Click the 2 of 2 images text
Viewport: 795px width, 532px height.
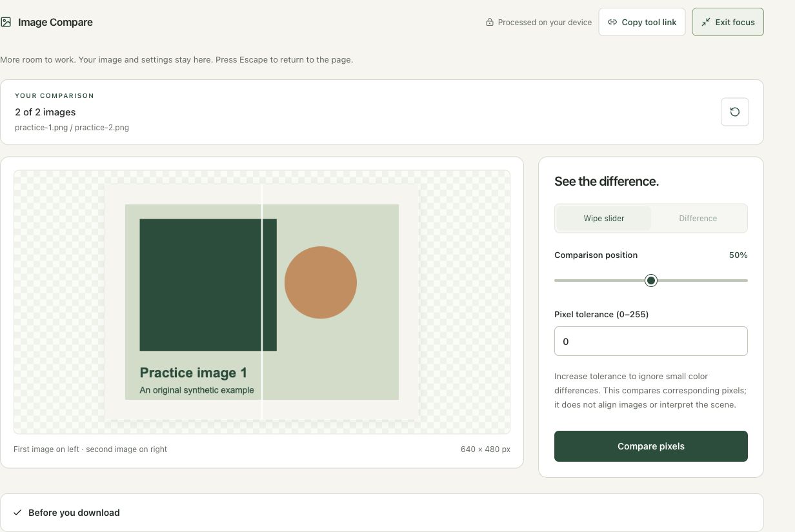coord(45,112)
